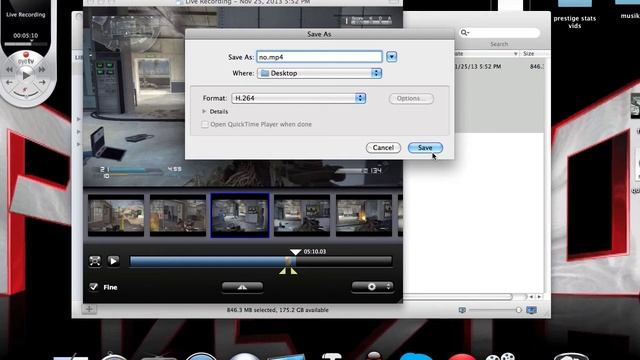Viewport: 640px width, 360px height.
Task: Select the fifth filmstrip thumbnail
Action: click(364, 215)
